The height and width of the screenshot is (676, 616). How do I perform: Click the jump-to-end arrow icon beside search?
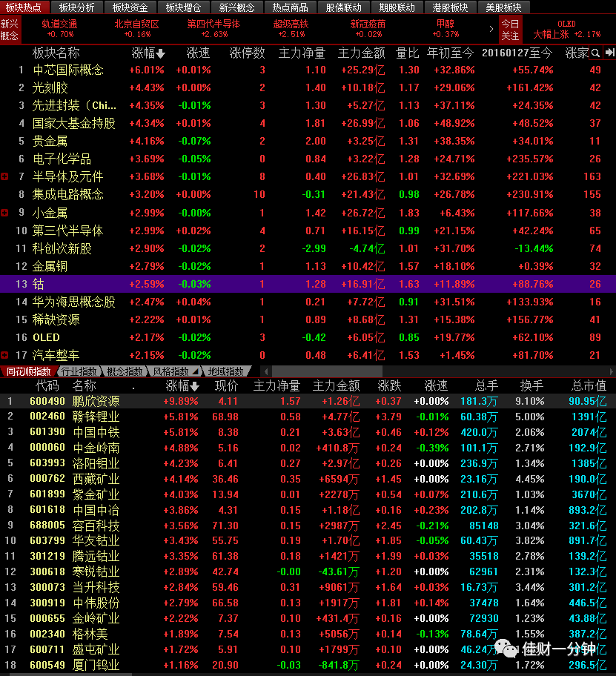coord(609,53)
